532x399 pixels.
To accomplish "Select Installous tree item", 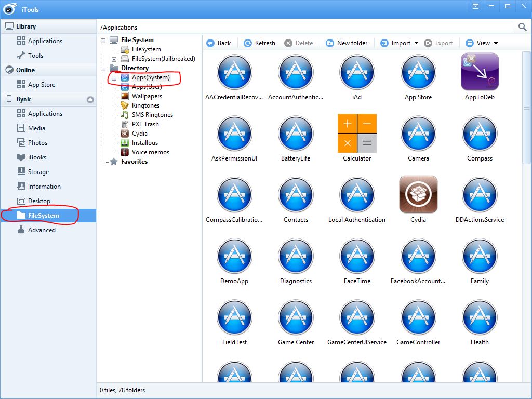I will pos(145,143).
